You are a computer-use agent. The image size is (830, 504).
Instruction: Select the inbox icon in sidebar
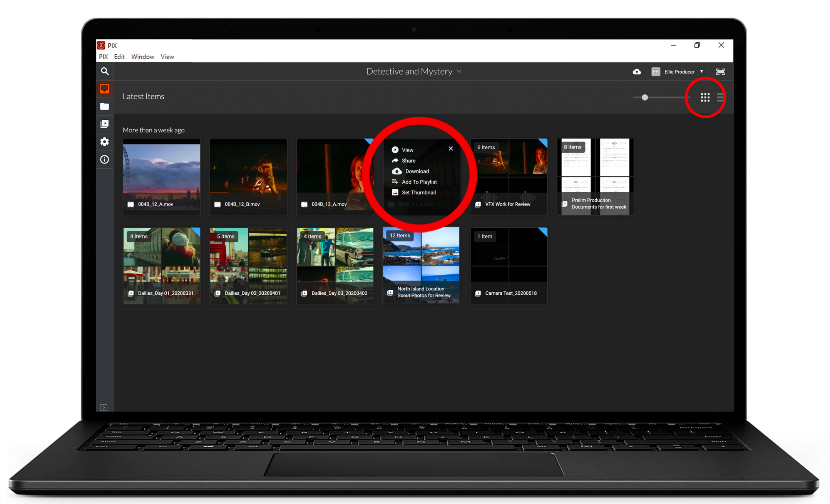coord(105,88)
